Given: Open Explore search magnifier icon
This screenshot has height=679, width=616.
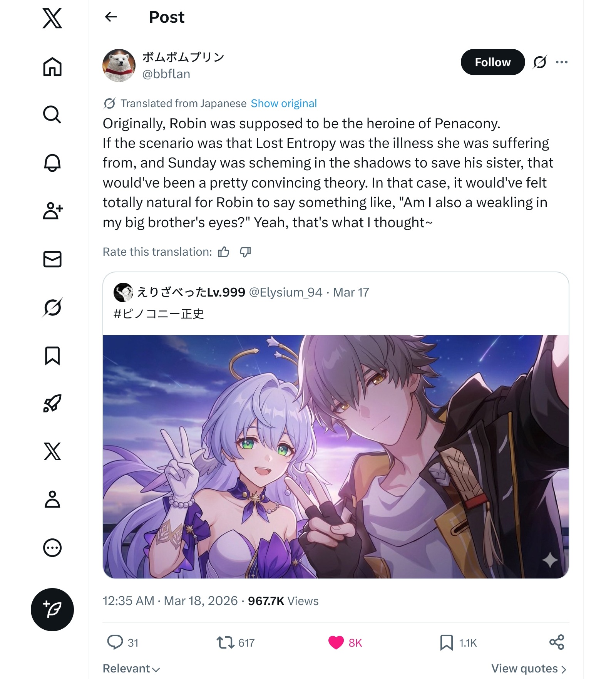Looking at the screenshot, I should pos(52,115).
